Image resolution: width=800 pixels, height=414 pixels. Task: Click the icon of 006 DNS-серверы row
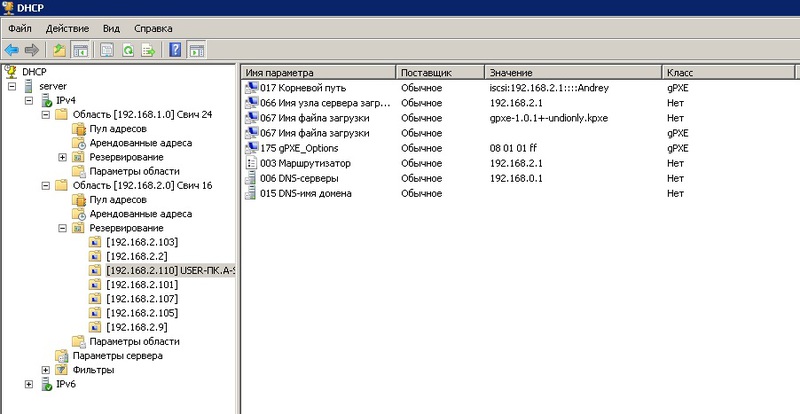point(251,178)
